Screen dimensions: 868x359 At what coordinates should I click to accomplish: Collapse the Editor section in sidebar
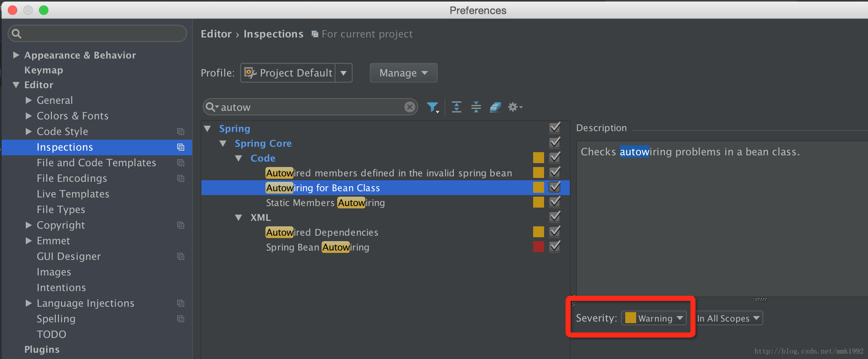(16, 85)
